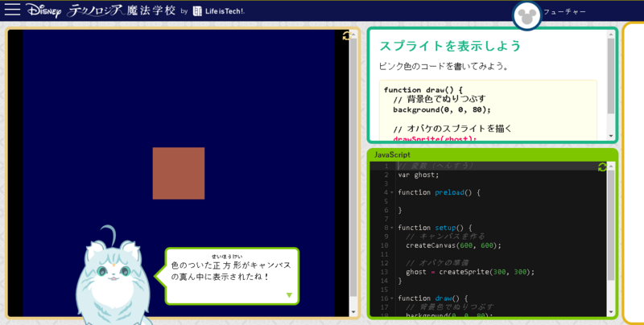This screenshot has height=325, width=644.
Task: Click the preview panel scrollbar thumb
Action: tap(353, 167)
